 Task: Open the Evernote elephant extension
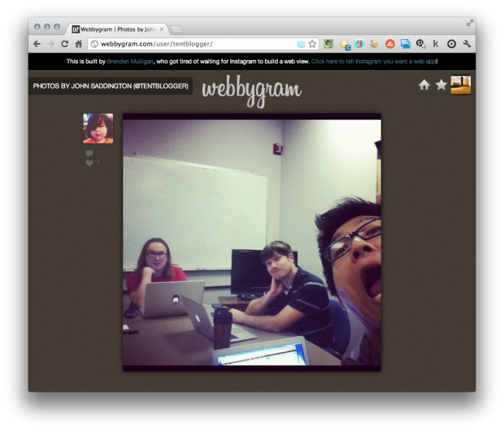pos(328,44)
